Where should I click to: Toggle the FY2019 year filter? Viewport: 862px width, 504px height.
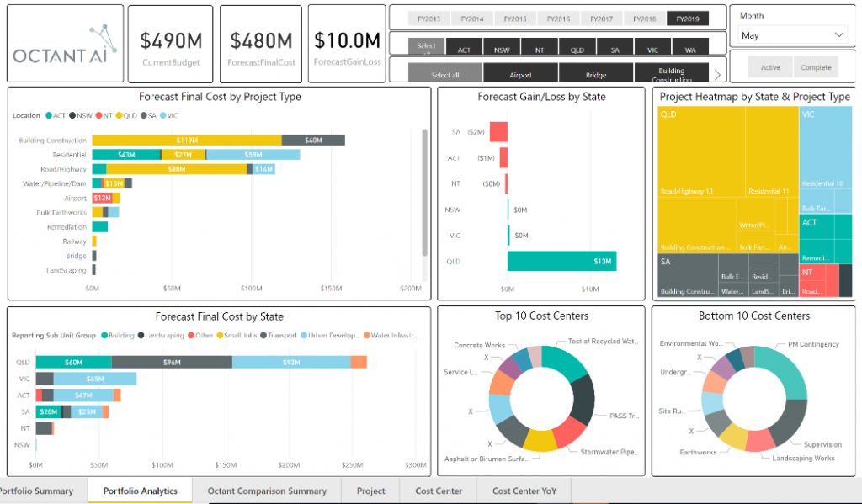click(x=687, y=19)
